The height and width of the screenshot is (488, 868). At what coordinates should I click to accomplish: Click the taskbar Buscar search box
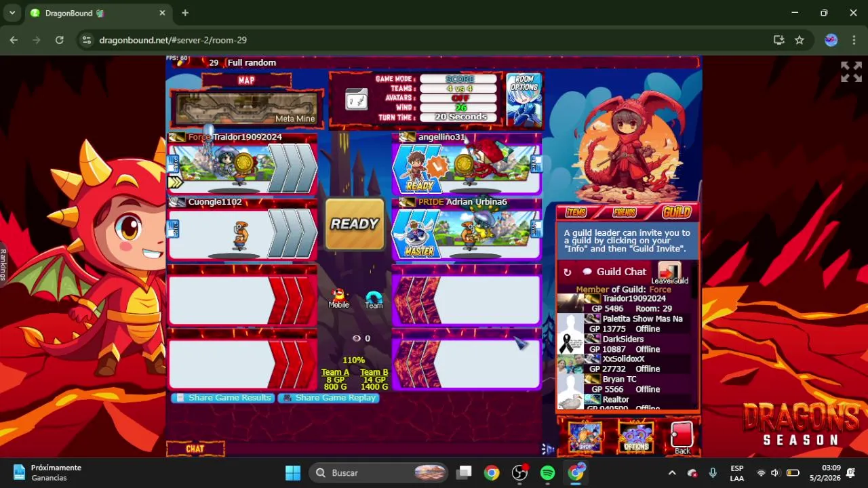[x=378, y=472]
